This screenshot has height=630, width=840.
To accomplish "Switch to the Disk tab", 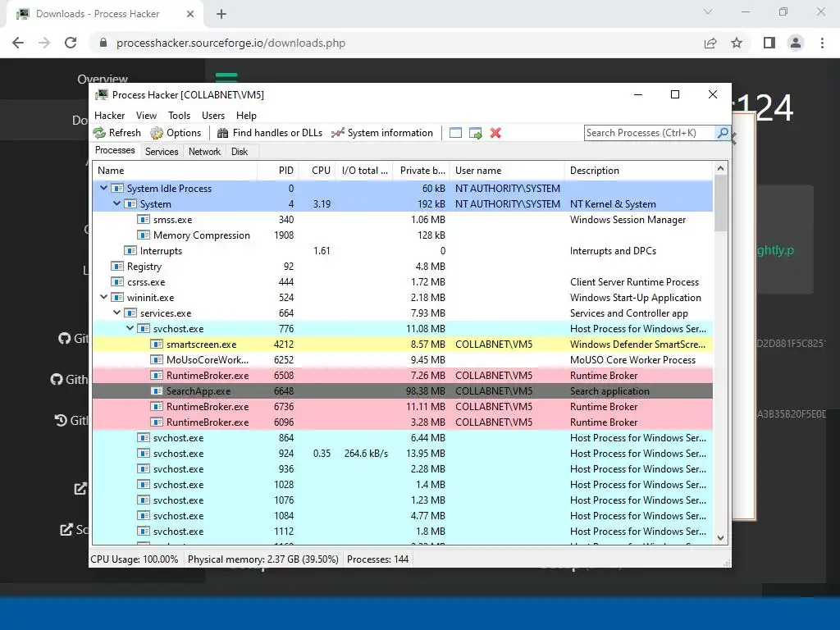I will coord(240,152).
